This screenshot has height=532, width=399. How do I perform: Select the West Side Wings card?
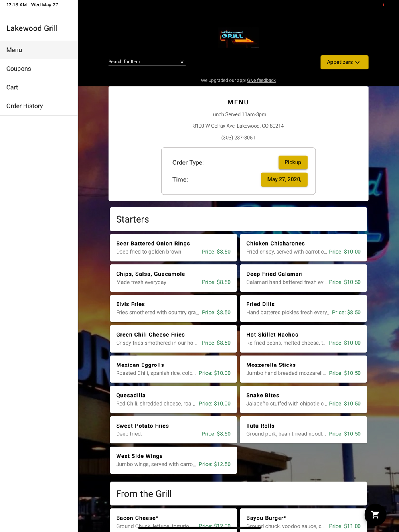pos(173,460)
